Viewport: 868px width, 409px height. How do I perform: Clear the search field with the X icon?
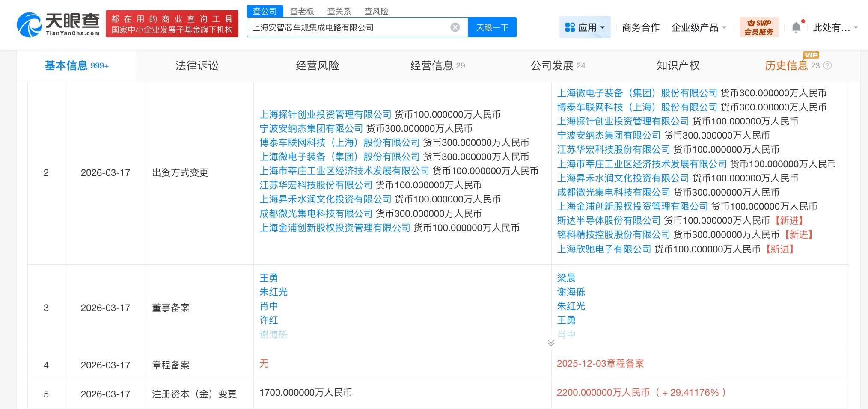(x=455, y=27)
